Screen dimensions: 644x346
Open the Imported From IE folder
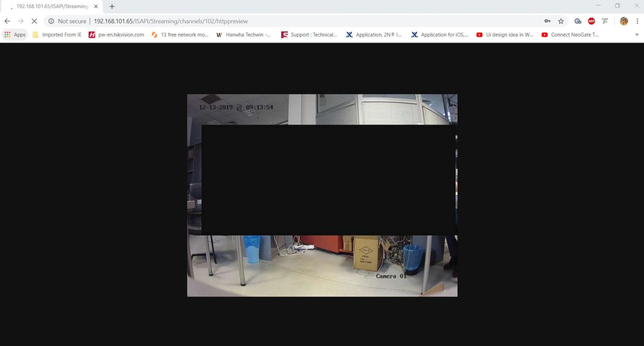point(57,35)
